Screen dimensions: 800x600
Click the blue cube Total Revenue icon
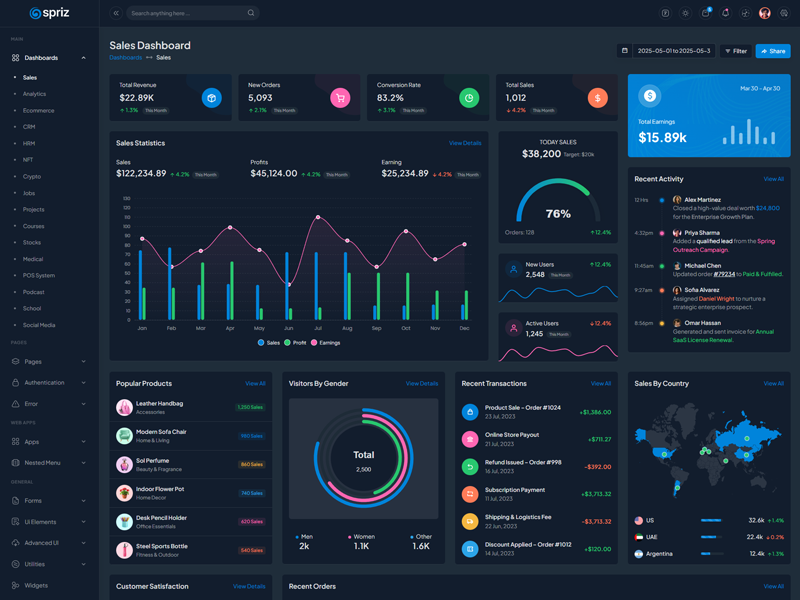pyautogui.click(x=211, y=98)
